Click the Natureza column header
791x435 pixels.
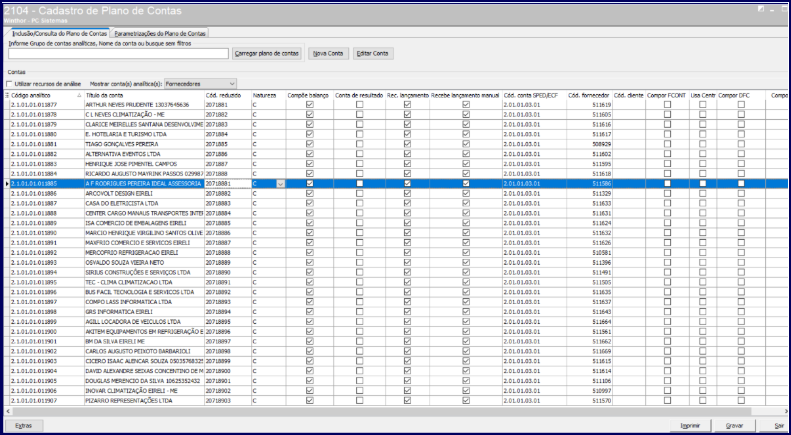(268, 95)
